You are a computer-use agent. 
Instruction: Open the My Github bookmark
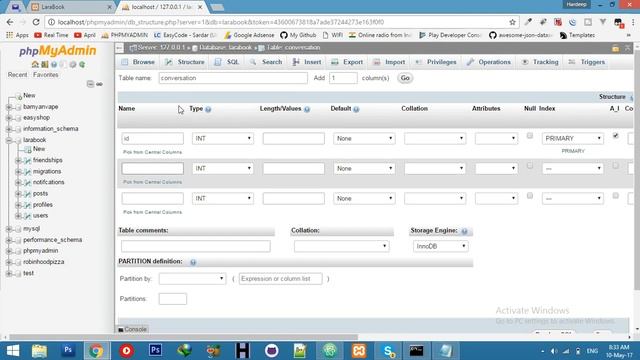coord(298,35)
